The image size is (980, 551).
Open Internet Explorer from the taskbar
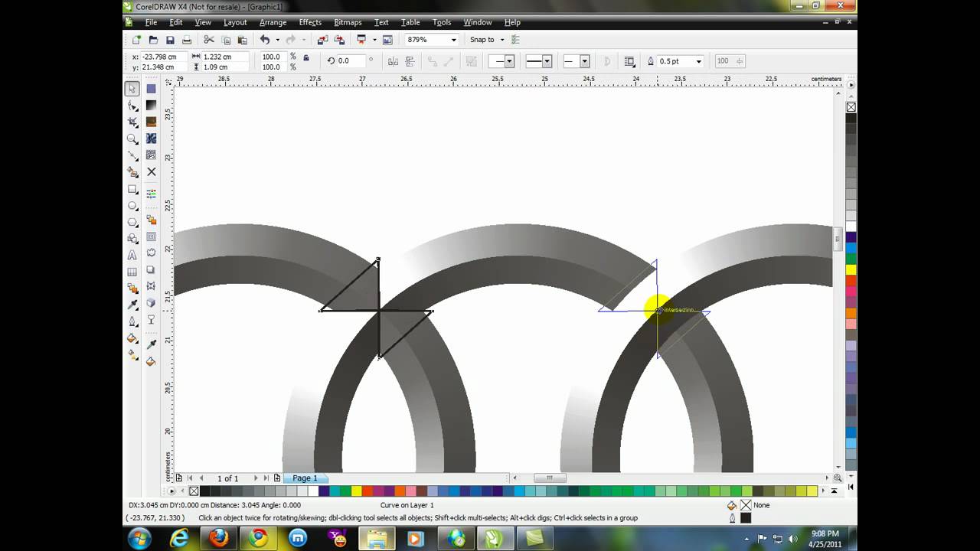(x=179, y=539)
